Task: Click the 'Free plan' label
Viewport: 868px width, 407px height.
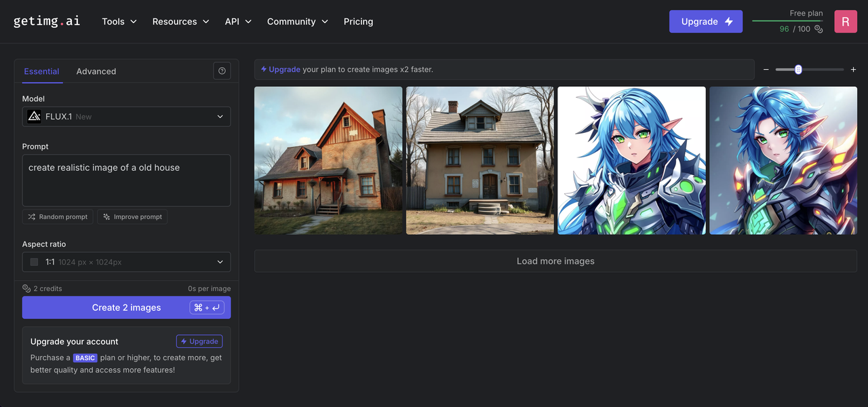Action: pyautogui.click(x=806, y=13)
